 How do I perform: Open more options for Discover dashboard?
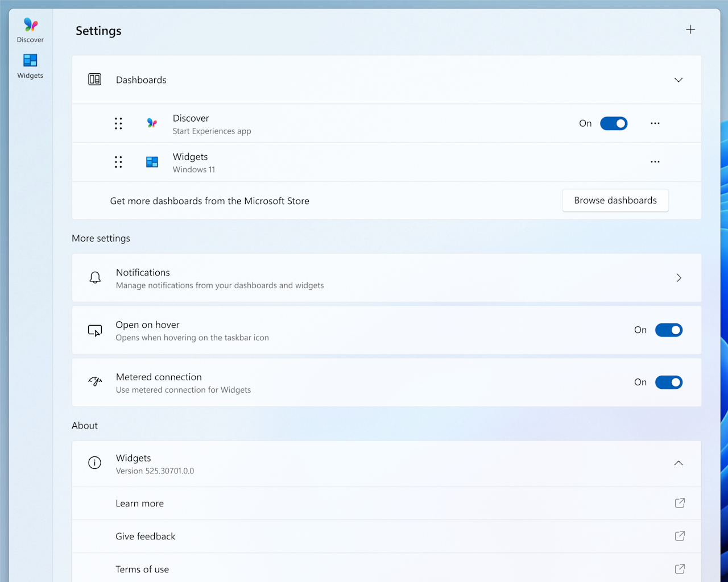coord(655,123)
